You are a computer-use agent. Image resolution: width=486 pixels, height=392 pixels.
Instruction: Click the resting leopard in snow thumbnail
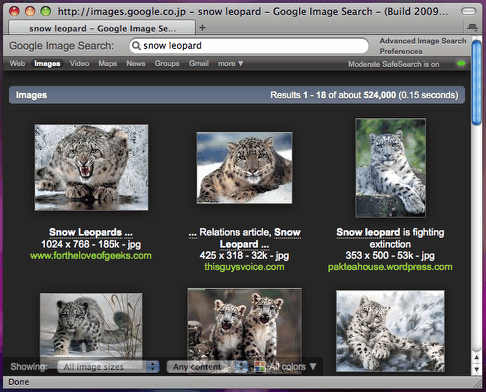(x=390, y=331)
